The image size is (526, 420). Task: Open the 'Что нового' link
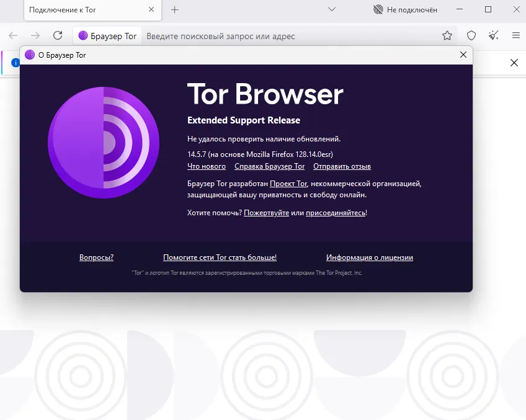click(x=206, y=166)
